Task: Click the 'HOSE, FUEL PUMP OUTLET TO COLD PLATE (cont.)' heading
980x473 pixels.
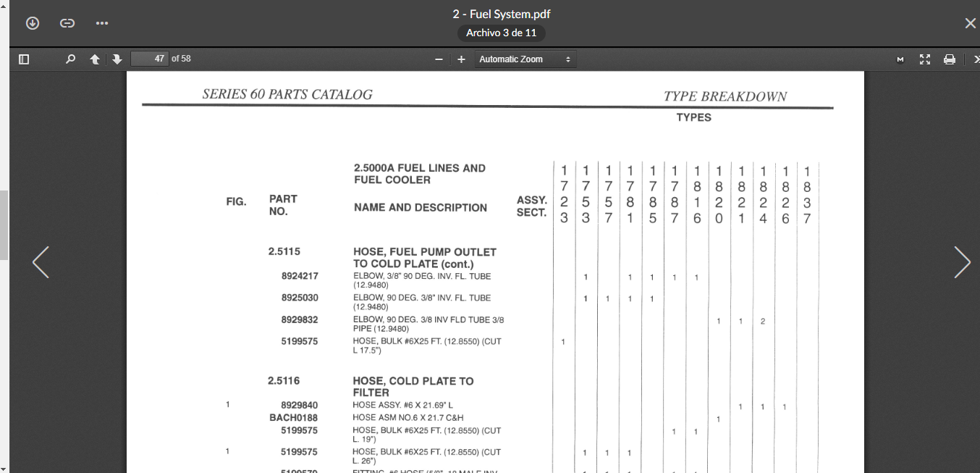Action: 425,258
